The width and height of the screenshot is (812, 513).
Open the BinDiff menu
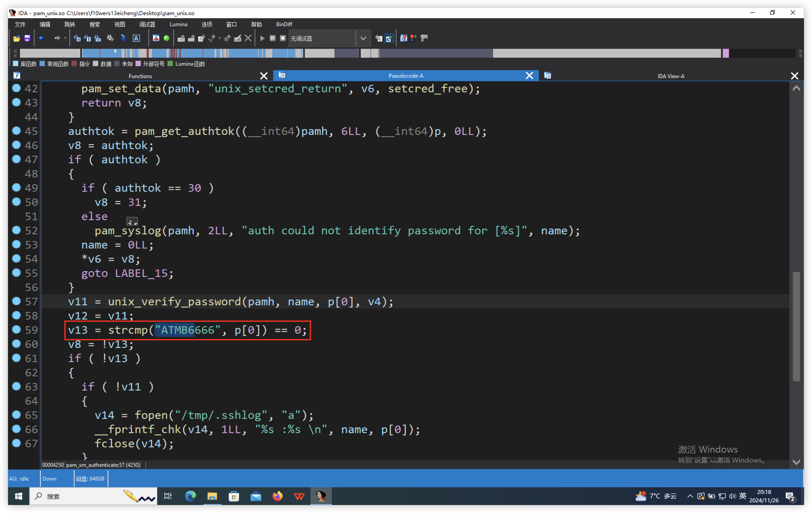[x=284, y=24]
